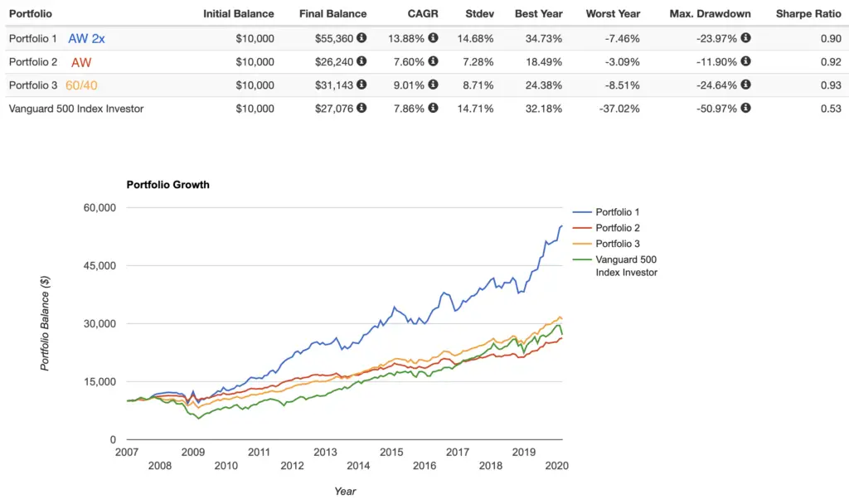Click the Max. Drawdown column header

coord(710,14)
